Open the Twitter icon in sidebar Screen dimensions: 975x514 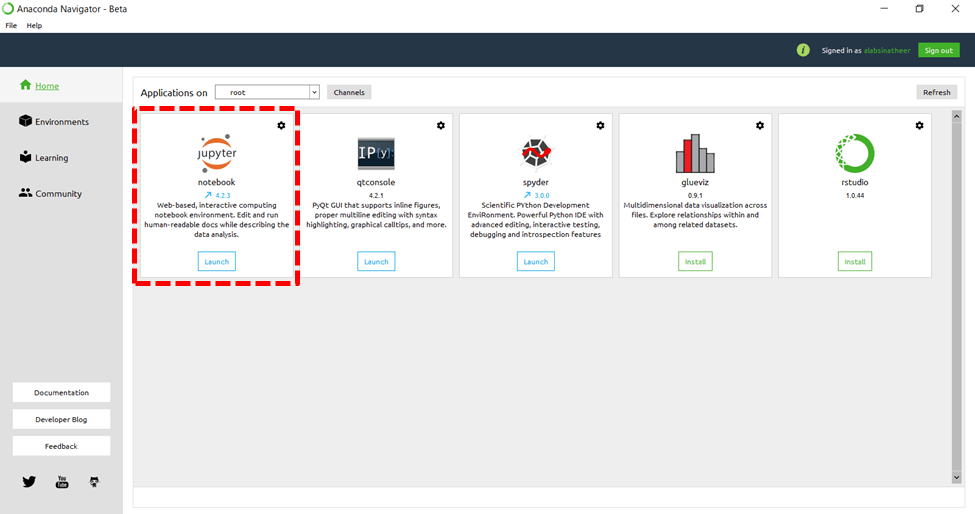pyautogui.click(x=29, y=482)
